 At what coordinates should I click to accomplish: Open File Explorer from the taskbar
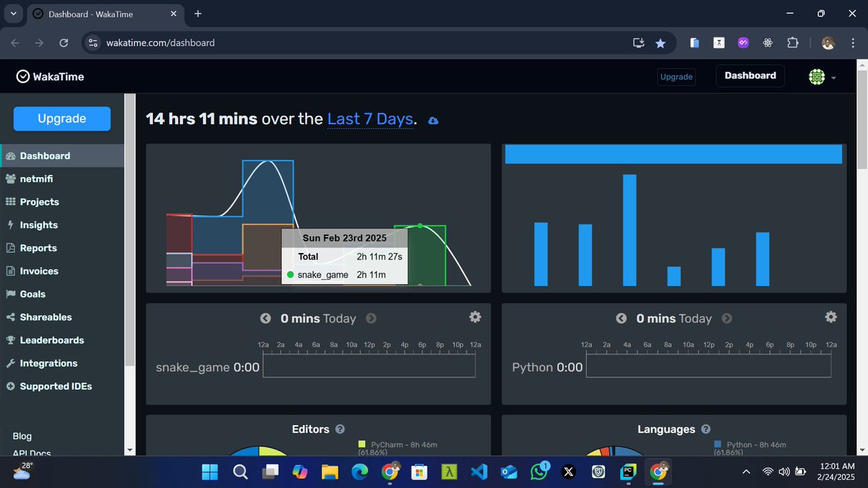pyautogui.click(x=330, y=472)
